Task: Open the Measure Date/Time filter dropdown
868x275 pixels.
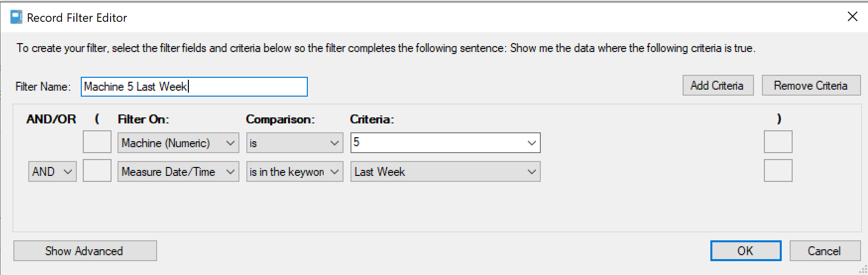Action: point(178,172)
